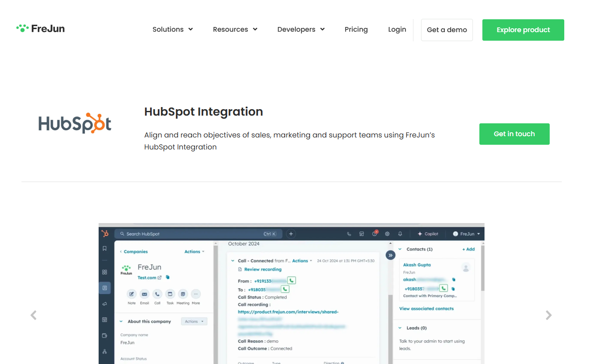Click the Task activity icon
Viewport: 608px width, 364px height.
pyautogui.click(x=170, y=294)
